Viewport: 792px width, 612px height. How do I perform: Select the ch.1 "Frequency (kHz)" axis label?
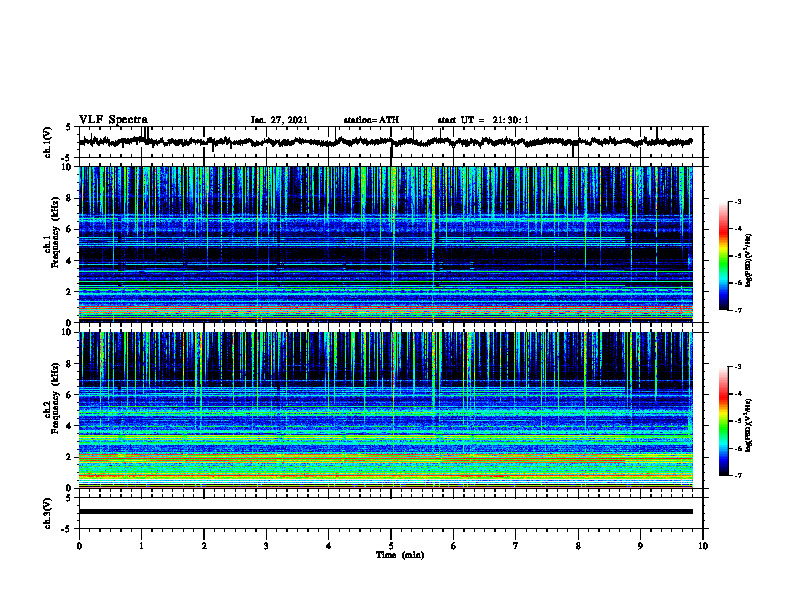(x=55, y=233)
